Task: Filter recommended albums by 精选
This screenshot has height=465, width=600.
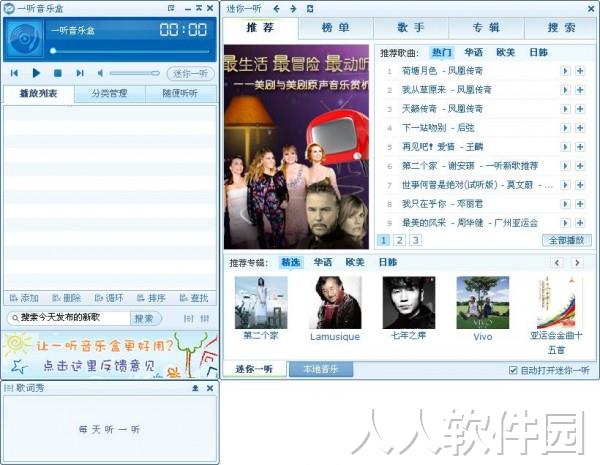Action: tap(291, 263)
